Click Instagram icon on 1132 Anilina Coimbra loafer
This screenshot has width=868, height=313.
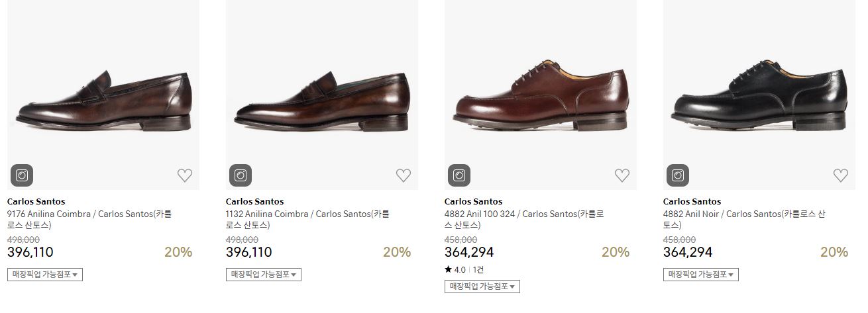tap(241, 175)
